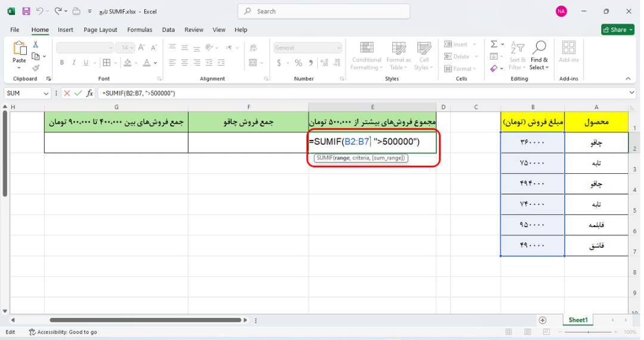Switch to the Insert tab
This screenshot has height=340, width=644.
(66, 30)
